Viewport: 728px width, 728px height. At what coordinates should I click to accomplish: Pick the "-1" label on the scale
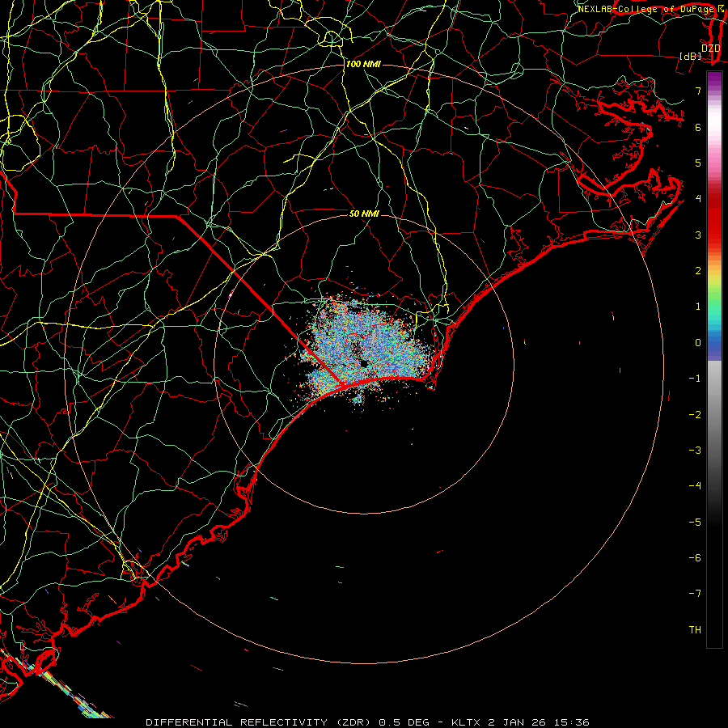(x=695, y=379)
